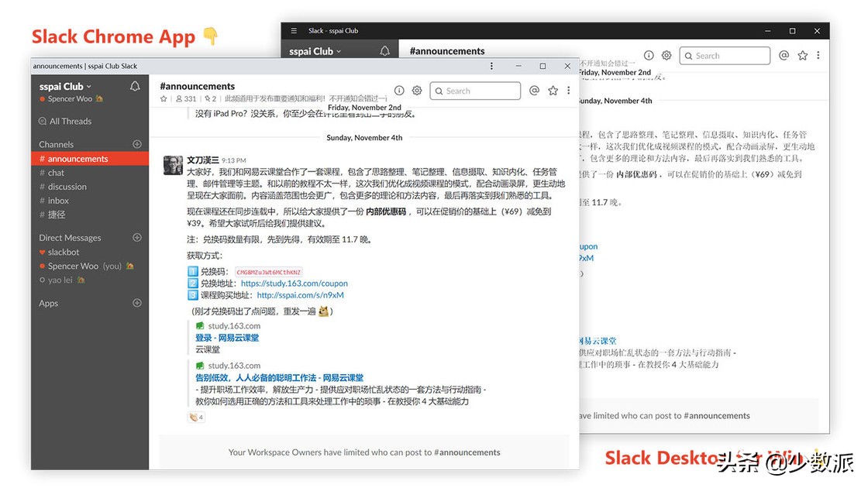This screenshot has height=488, width=868.
Task: Click the @ mentions icon in the header
Action: click(x=534, y=91)
